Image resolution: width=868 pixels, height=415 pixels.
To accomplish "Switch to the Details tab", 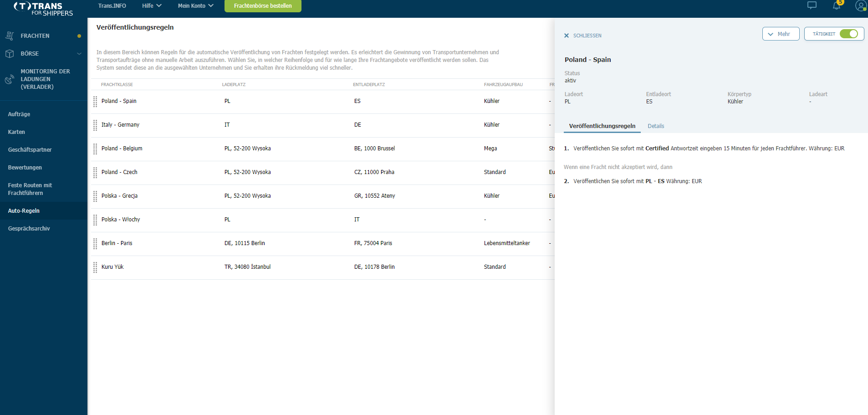I will point(656,126).
